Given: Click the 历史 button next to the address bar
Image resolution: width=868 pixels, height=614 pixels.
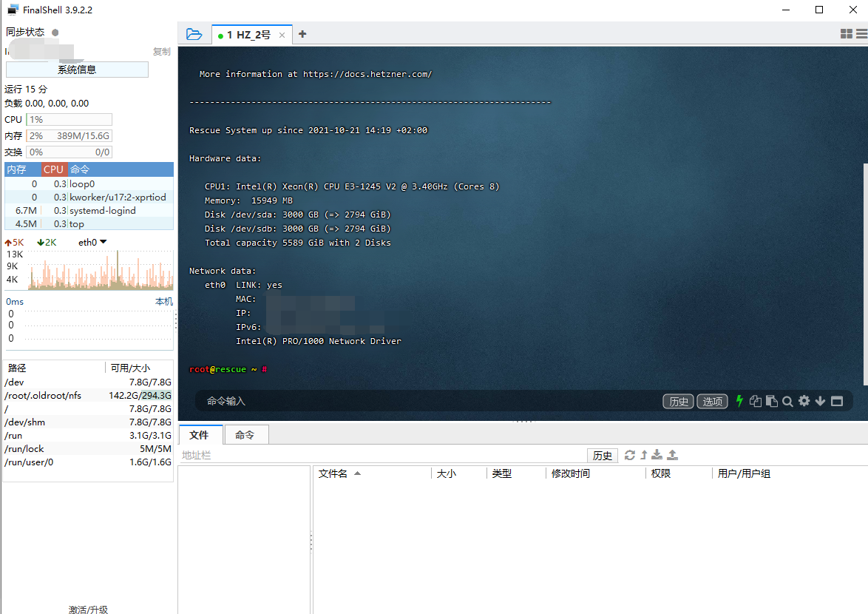Looking at the screenshot, I should click(603, 456).
